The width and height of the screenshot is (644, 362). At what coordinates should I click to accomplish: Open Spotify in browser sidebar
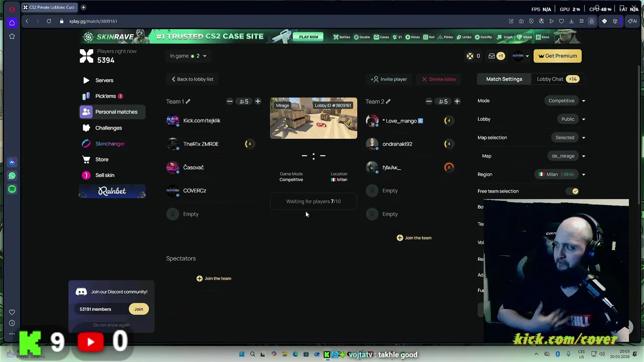click(x=12, y=189)
